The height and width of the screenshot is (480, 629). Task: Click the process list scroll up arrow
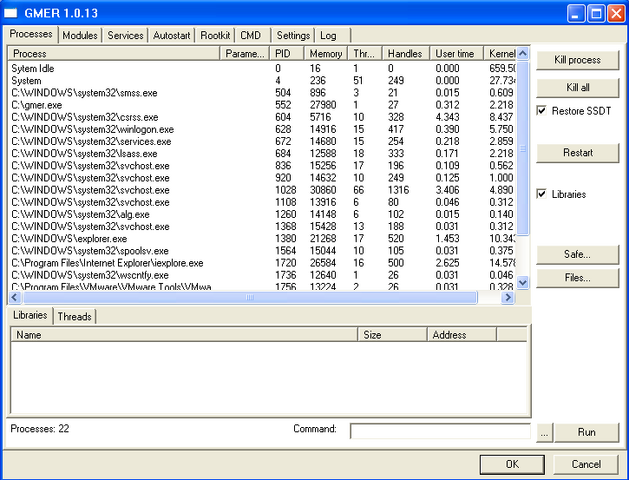[523, 53]
